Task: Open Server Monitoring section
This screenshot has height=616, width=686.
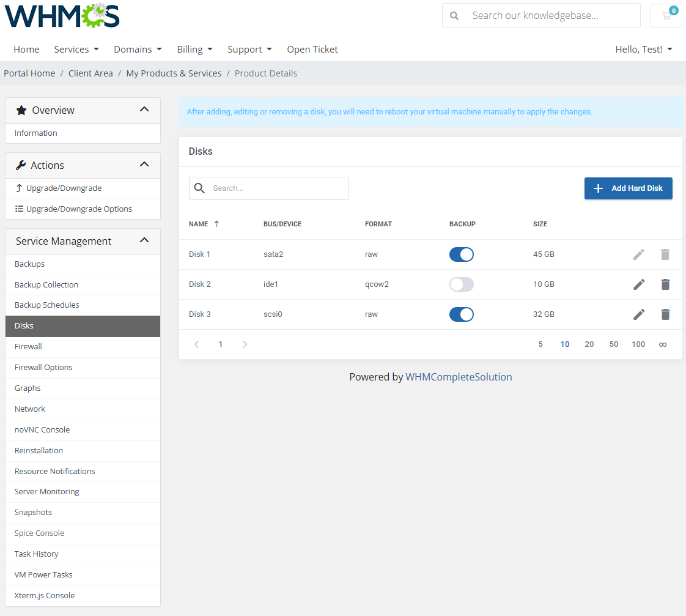Action: point(83,492)
